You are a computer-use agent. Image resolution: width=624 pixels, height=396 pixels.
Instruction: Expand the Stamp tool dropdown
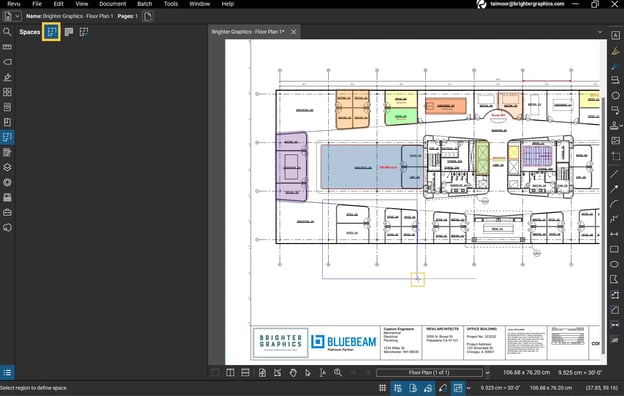pos(621,126)
